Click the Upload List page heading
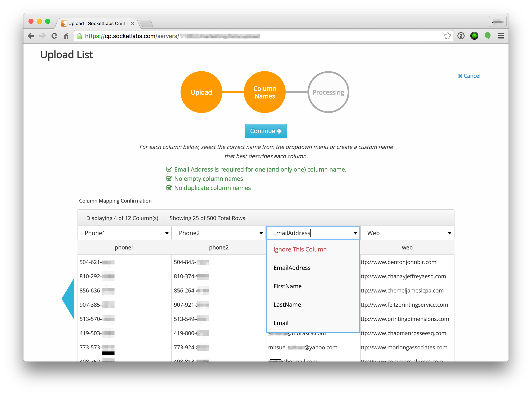The image size is (532, 395). 66,55
